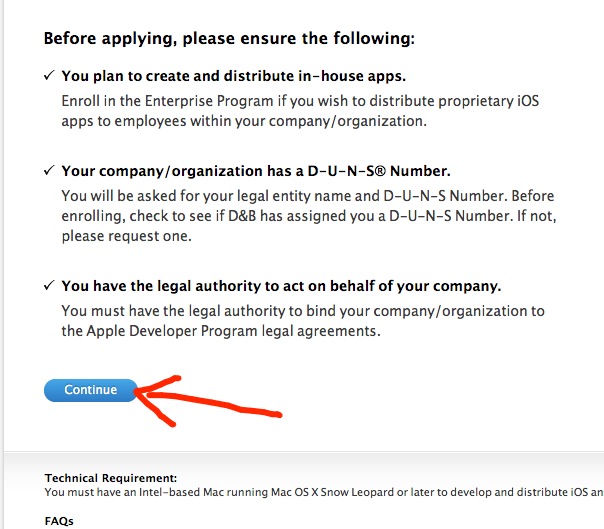The width and height of the screenshot is (604, 529).
Task: Select 'Before applying, please ensure' heading
Action: (229, 39)
